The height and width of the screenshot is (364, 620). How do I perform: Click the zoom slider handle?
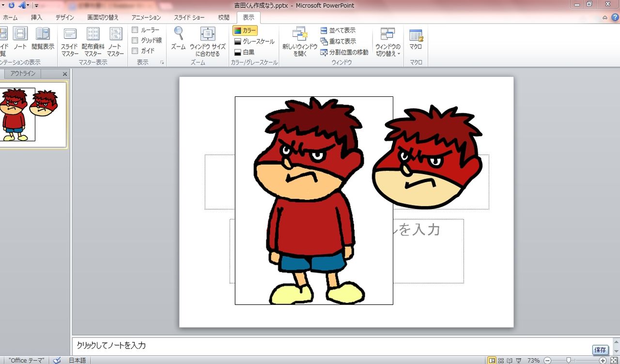pyautogui.click(x=569, y=361)
